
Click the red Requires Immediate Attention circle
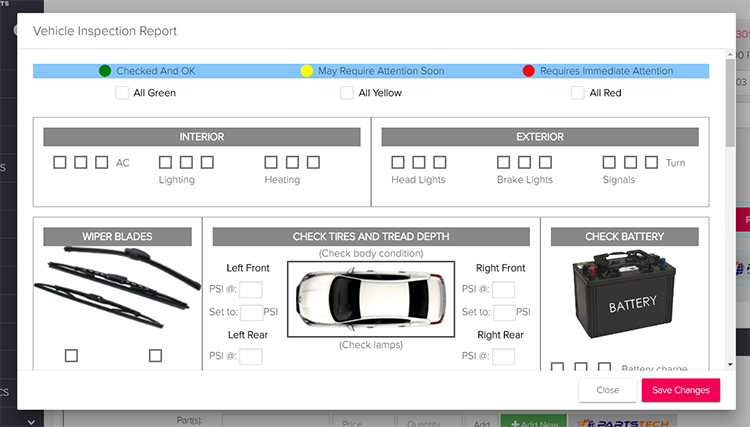click(x=529, y=71)
